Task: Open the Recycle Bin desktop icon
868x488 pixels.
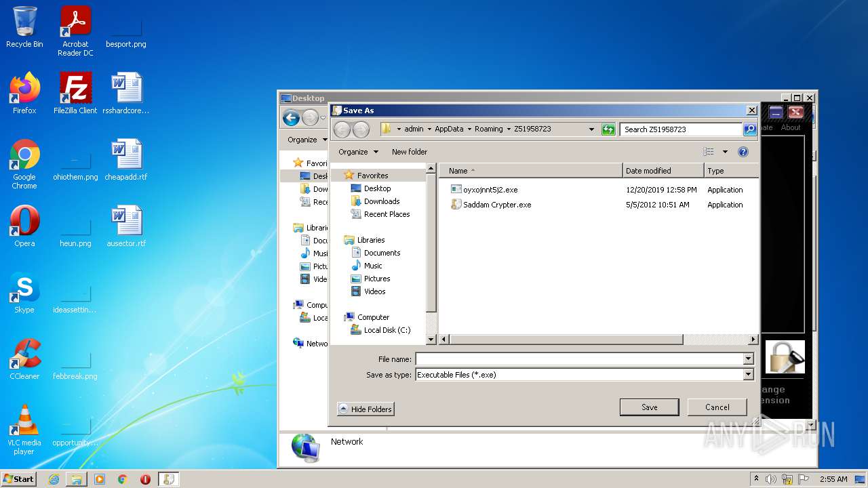Action: pyautogui.click(x=24, y=28)
